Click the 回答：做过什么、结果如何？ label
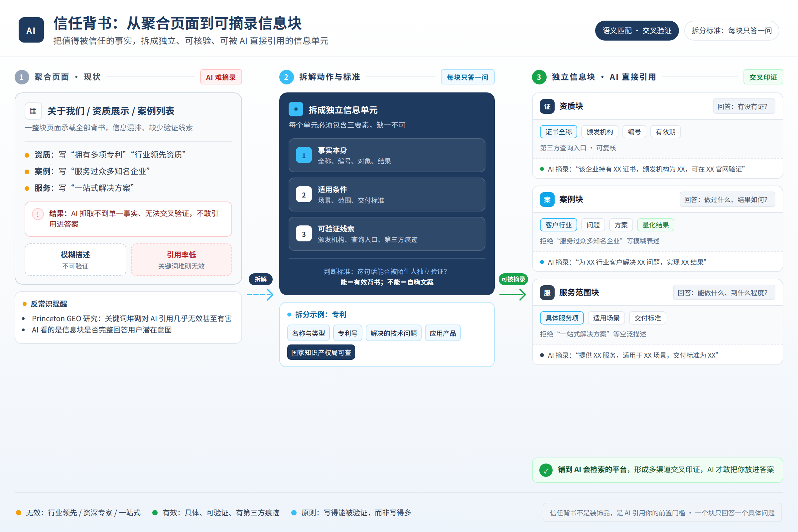 click(727, 199)
